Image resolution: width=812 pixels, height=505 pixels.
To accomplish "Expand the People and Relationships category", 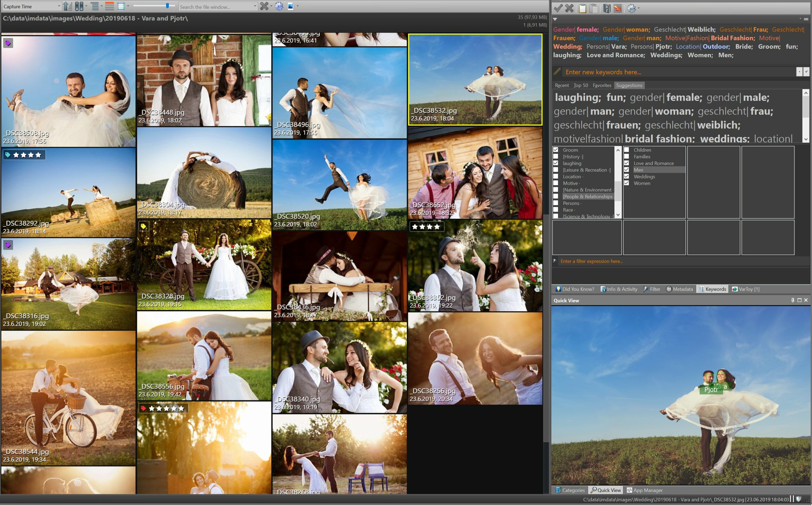I will pos(588,196).
